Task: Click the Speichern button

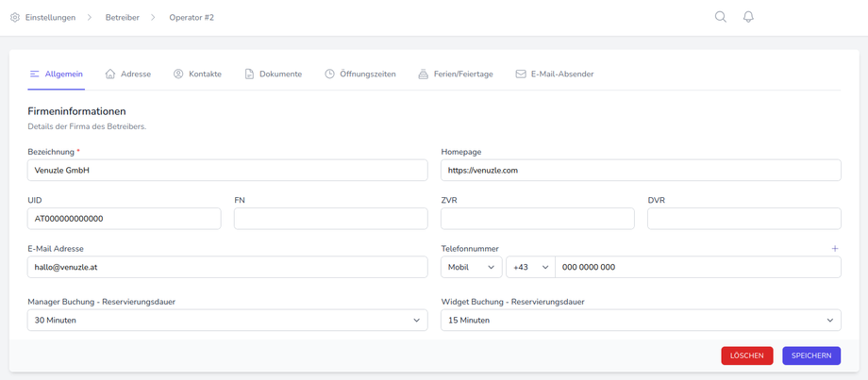Action: [x=811, y=355]
